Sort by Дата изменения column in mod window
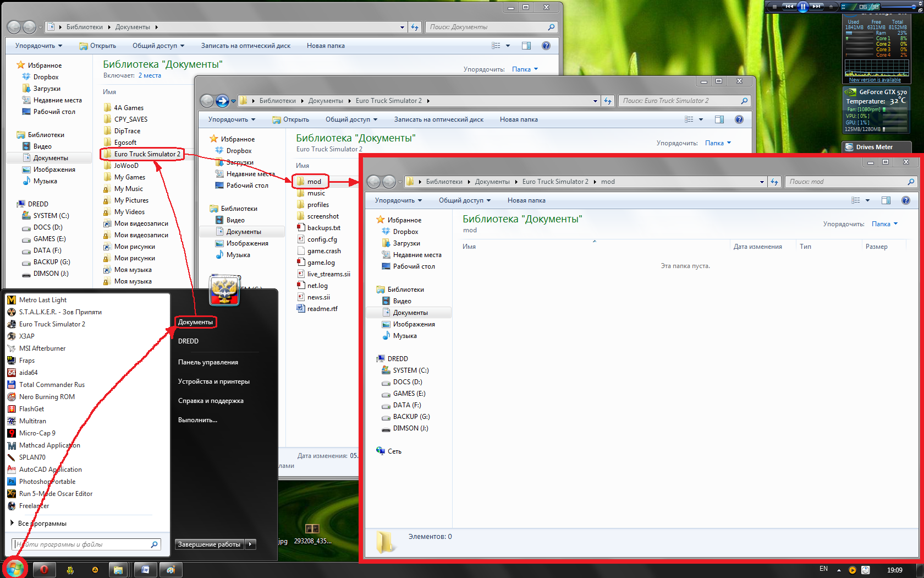Screen dimensions: 924x578 coord(757,247)
